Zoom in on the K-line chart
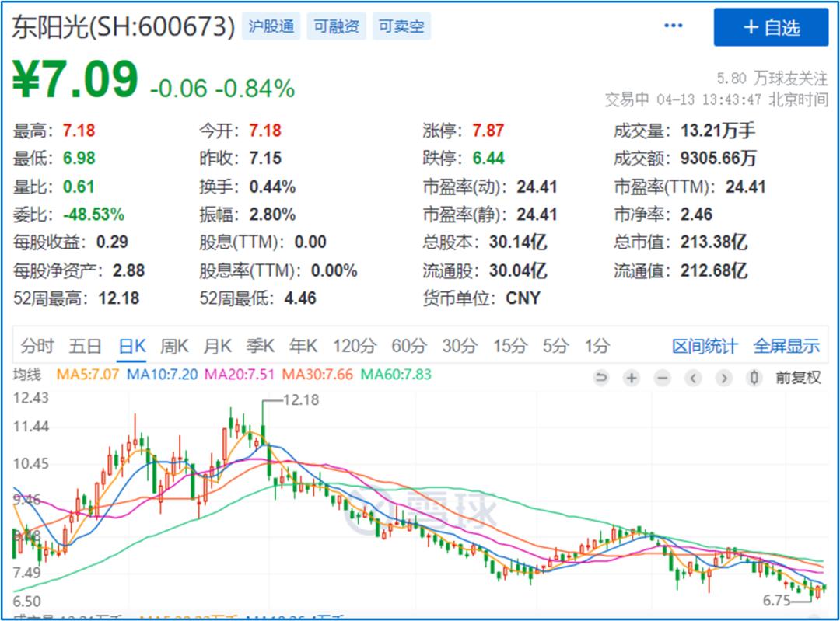 tap(632, 378)
